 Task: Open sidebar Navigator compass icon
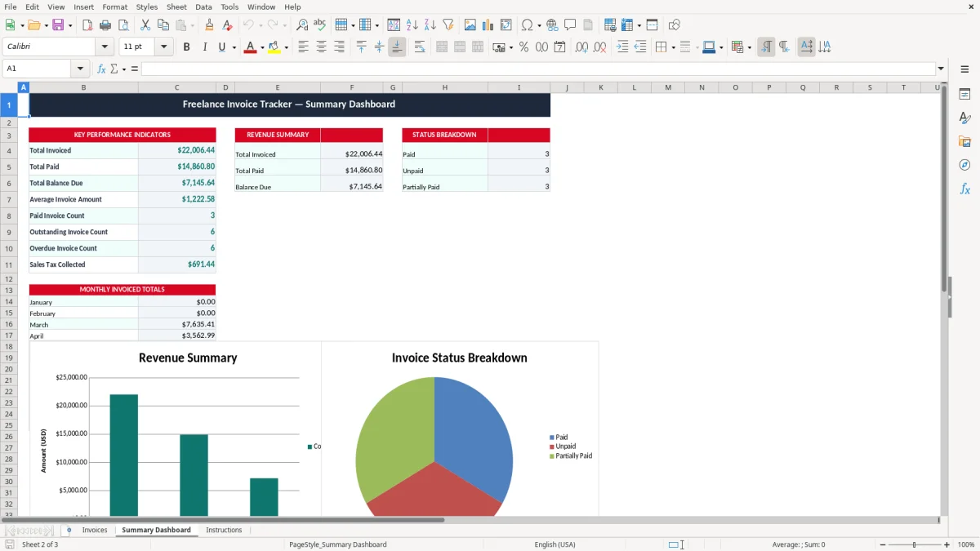964,165
